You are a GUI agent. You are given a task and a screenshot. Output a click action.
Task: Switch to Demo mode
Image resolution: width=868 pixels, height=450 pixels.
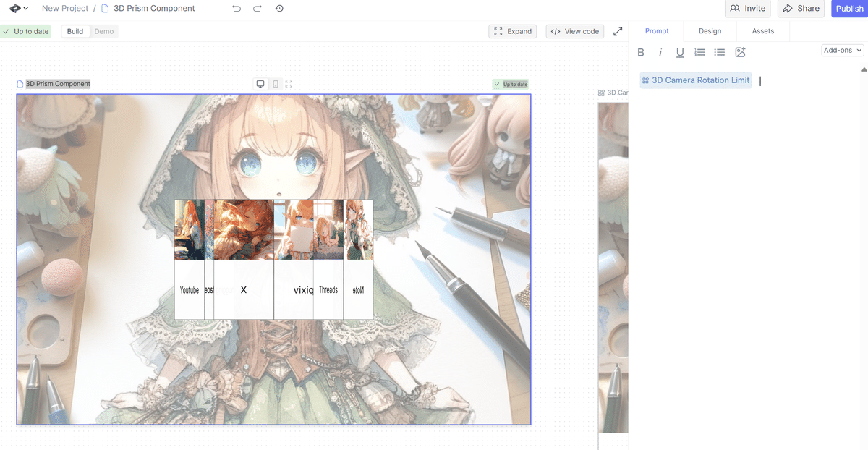click(x=104, y=31)
